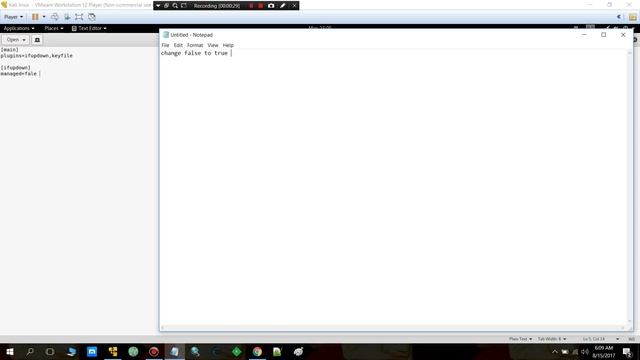
Task: Open the Kali Places menu
Action: point(54,28)
